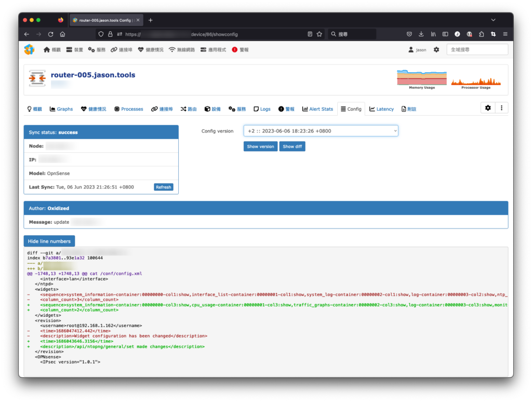This screenshot has width=532, height=402.
Task: Switch to the Processes tab
Action: point(129,109)
